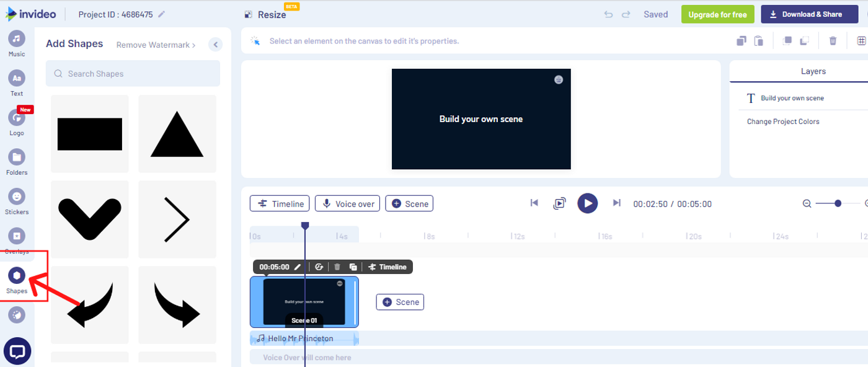Paste from clipboard using the paste icon
The width and height of the screenshot is (868, 367).
tap(758, 40)
